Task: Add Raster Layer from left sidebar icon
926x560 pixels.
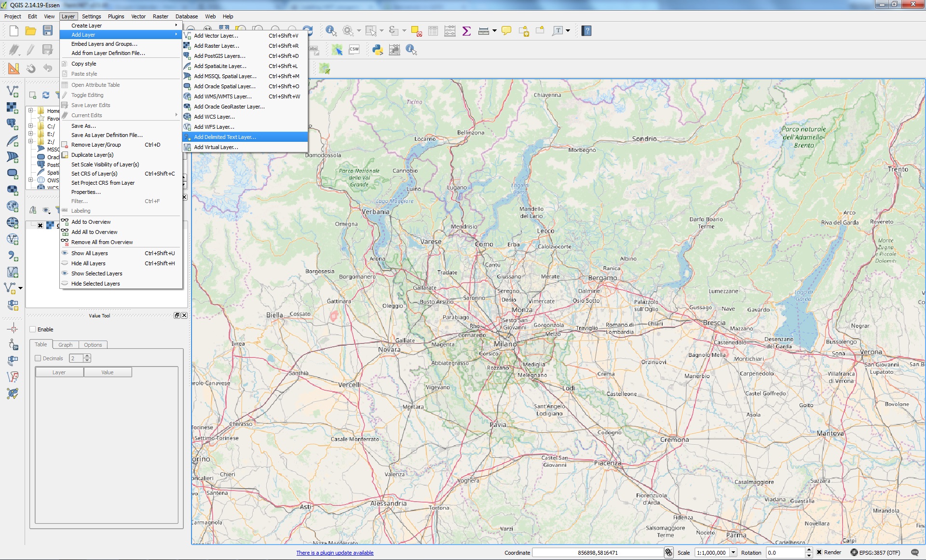Action: [x=13, y=108]
